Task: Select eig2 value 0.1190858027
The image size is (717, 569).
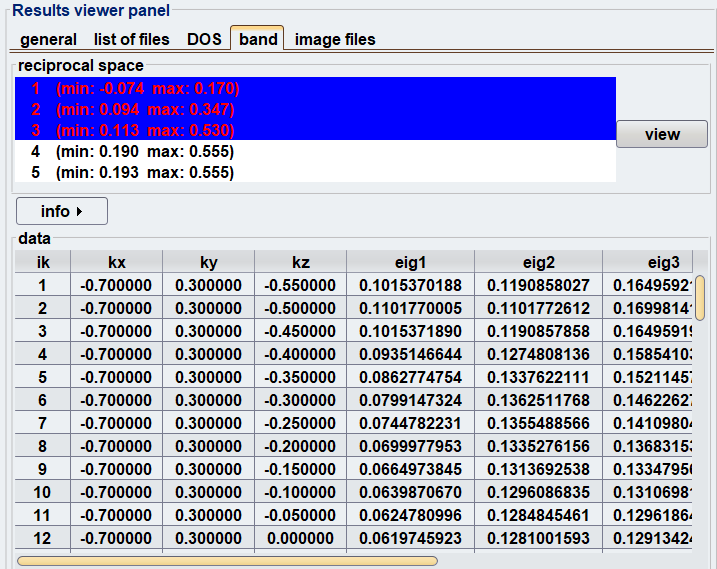Action: click(x=538, y=285)
